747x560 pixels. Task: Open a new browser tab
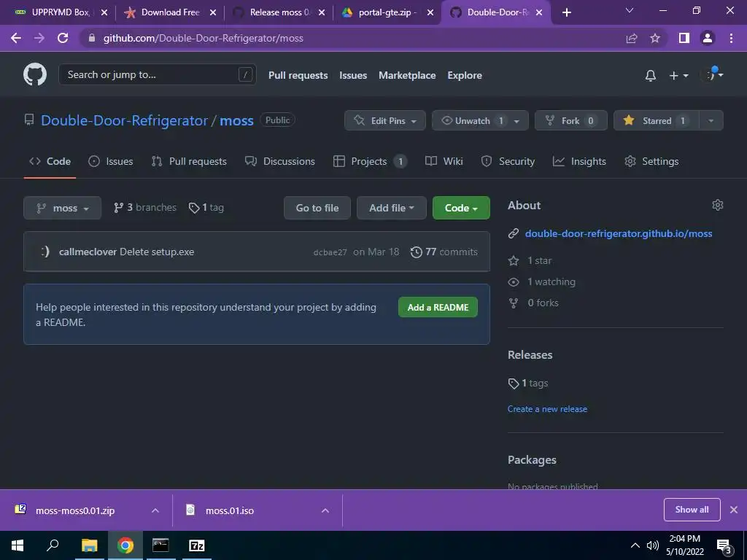(x=566, y=12)
